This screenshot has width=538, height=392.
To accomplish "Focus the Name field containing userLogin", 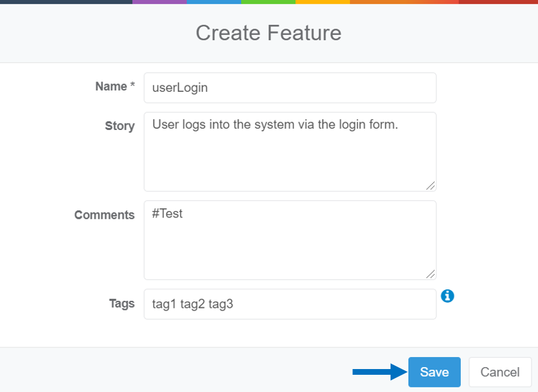I will 290,88.
